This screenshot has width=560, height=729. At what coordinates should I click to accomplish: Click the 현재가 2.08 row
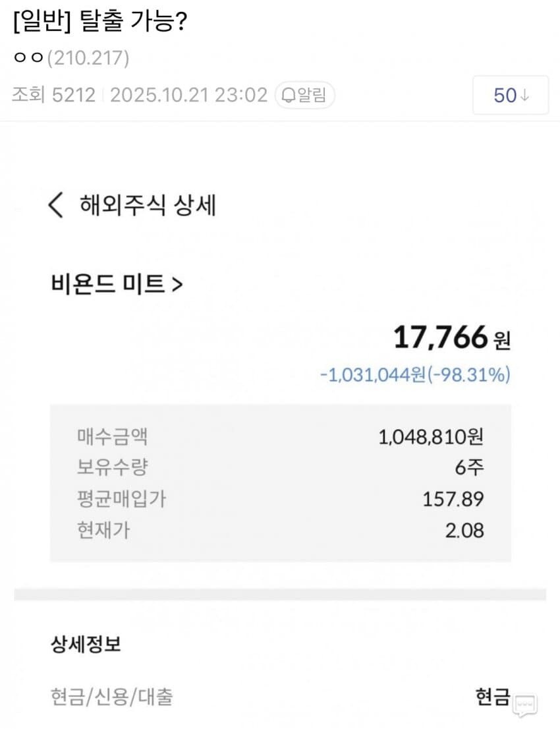[x=280, y=529]
